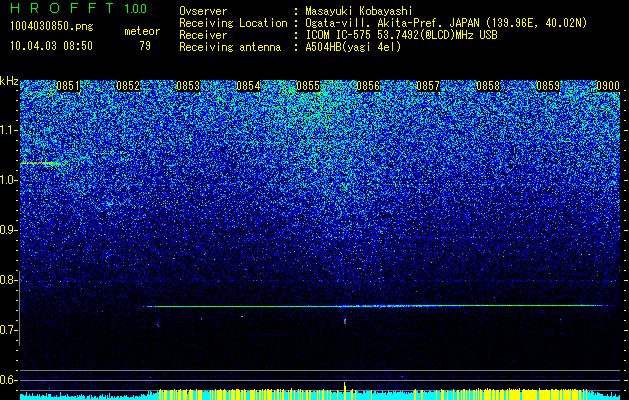
Task: Click the 0.8 kHz axis label
Action: (x=8, y=280)
